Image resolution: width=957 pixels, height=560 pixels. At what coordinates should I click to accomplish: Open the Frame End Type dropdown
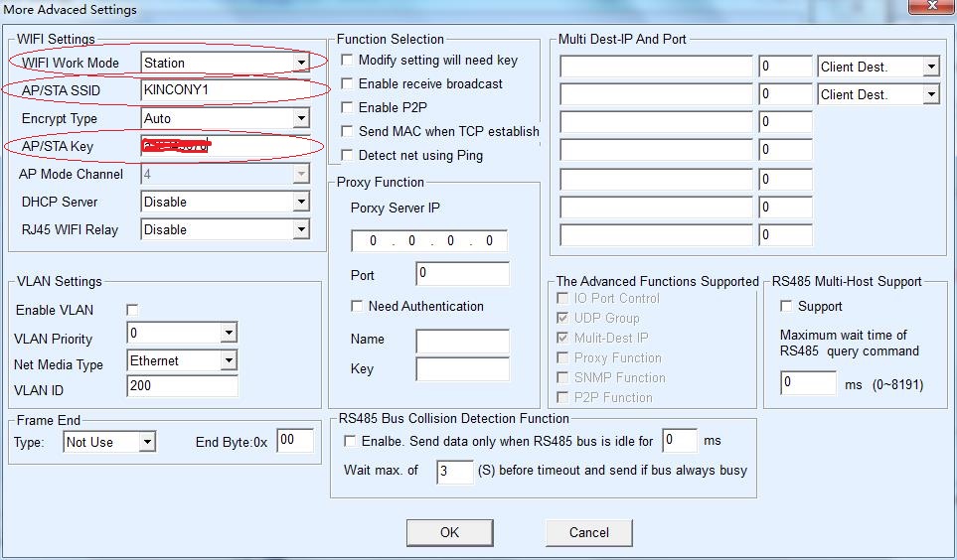(147, 442)
